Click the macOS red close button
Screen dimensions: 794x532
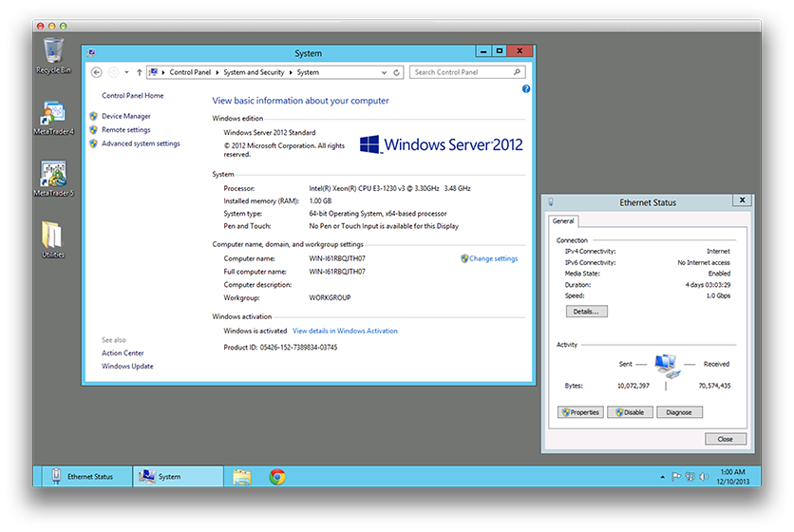pos(41,26)
